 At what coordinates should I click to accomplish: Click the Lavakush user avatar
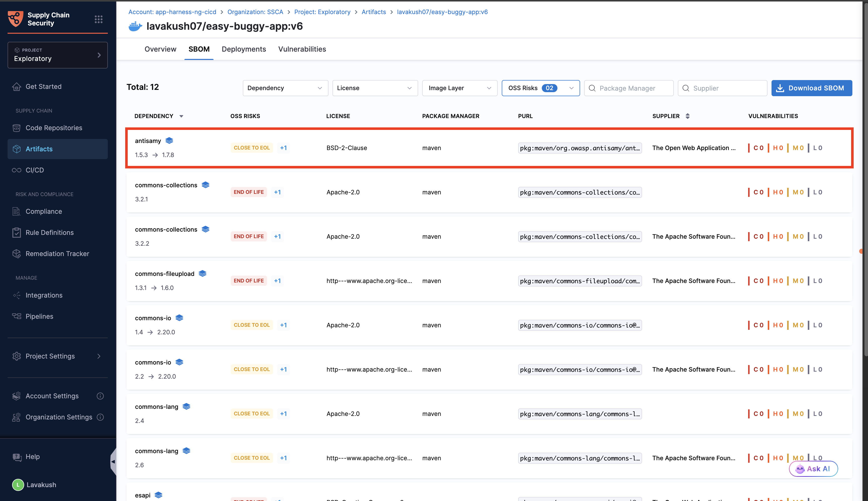18,485
